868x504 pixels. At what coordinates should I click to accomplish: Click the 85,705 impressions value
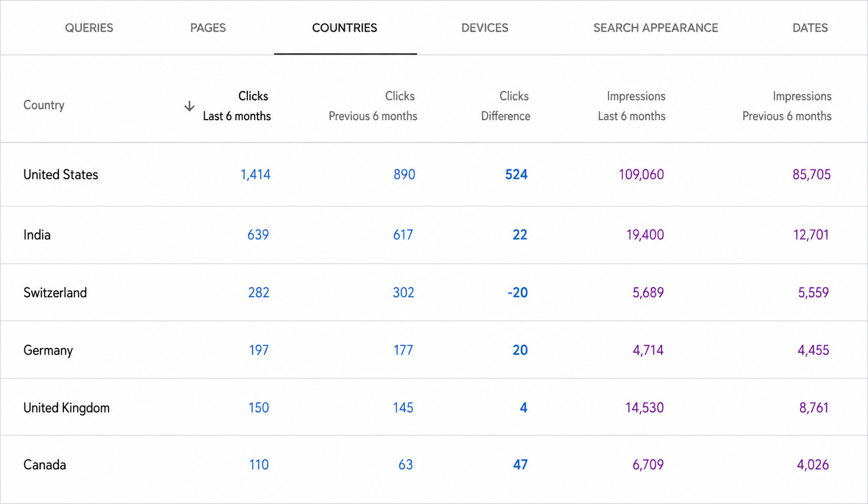(812, 175)
